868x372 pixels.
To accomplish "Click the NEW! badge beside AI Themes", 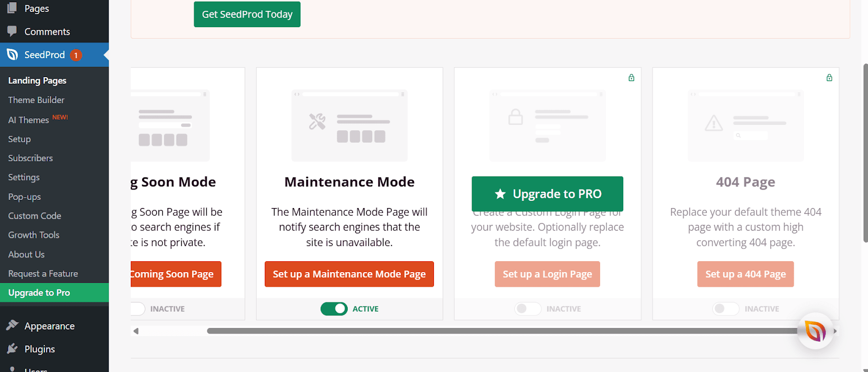I will [x=60, y=117].
